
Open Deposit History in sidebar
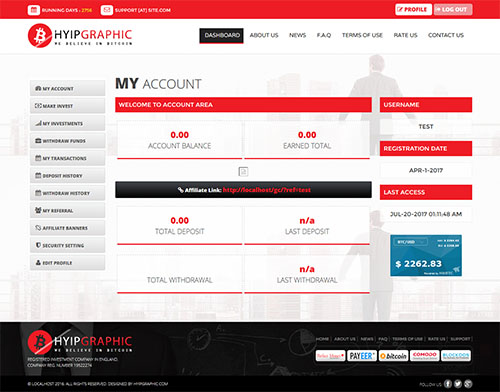[67, 175]
